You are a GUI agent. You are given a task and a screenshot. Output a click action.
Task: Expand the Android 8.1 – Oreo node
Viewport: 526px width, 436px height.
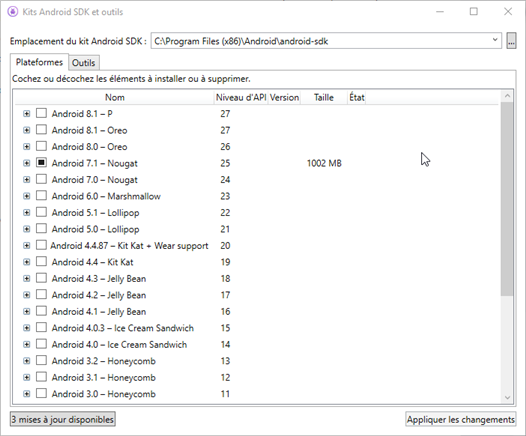[27, 130]
